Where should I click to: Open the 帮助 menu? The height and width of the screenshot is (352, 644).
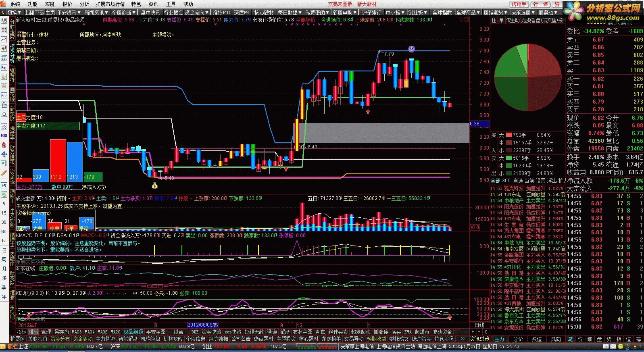tap(188, 4)
